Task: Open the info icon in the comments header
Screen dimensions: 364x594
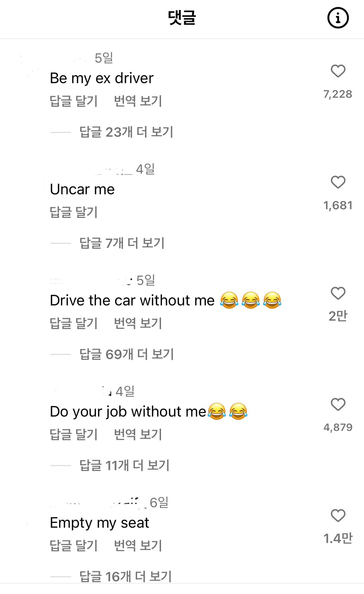Action: pos(338,18)
